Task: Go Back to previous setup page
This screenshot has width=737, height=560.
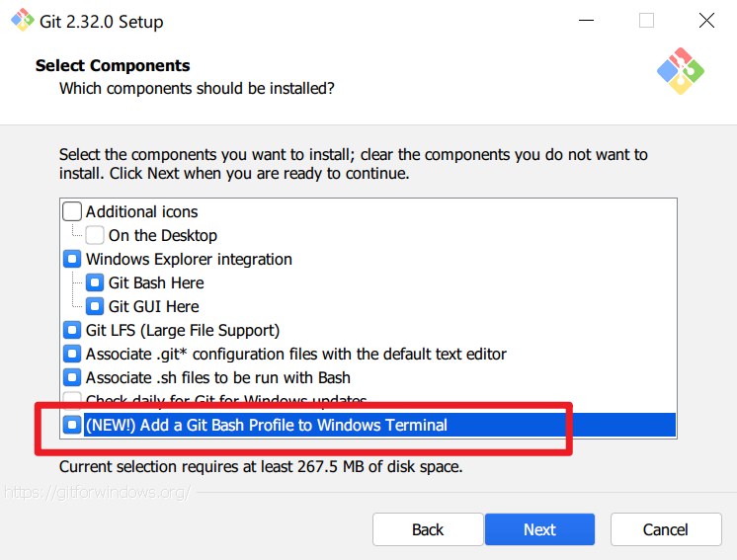Action: tap(428, 529)
